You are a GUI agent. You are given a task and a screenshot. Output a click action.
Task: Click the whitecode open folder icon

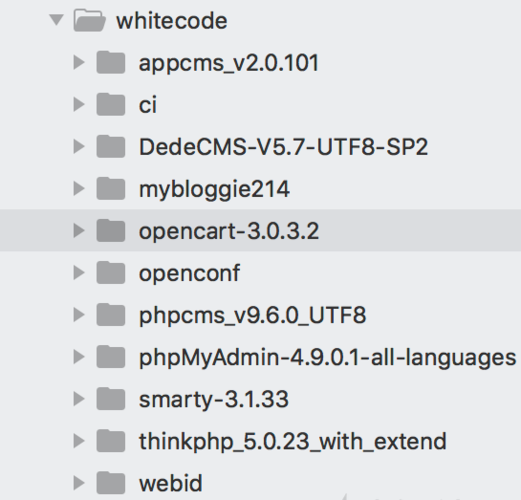89,20
